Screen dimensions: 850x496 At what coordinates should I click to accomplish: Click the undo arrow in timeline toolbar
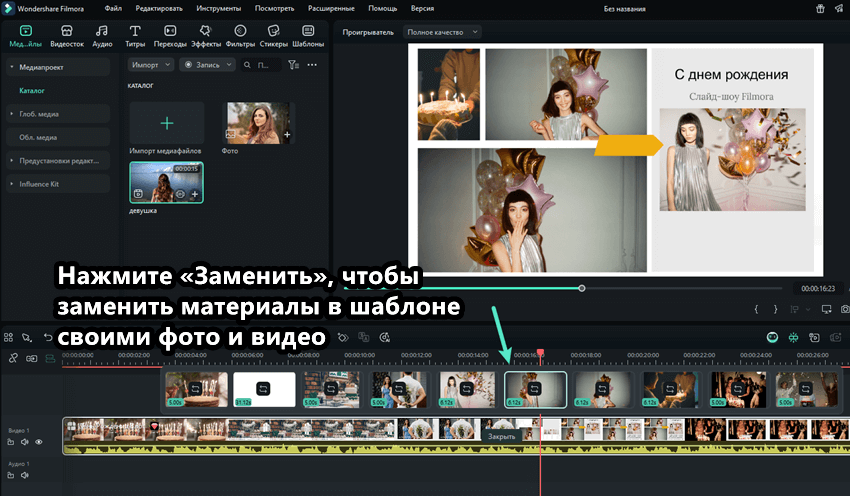(48, 337)
